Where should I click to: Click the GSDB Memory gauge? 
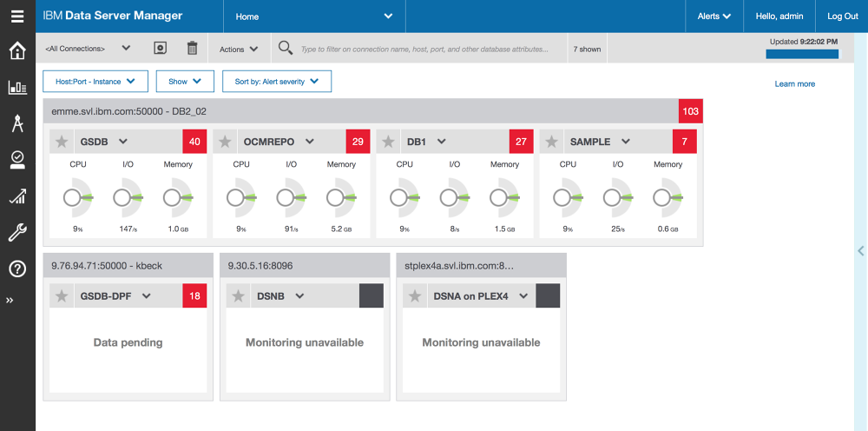click(x=178, y=198)
